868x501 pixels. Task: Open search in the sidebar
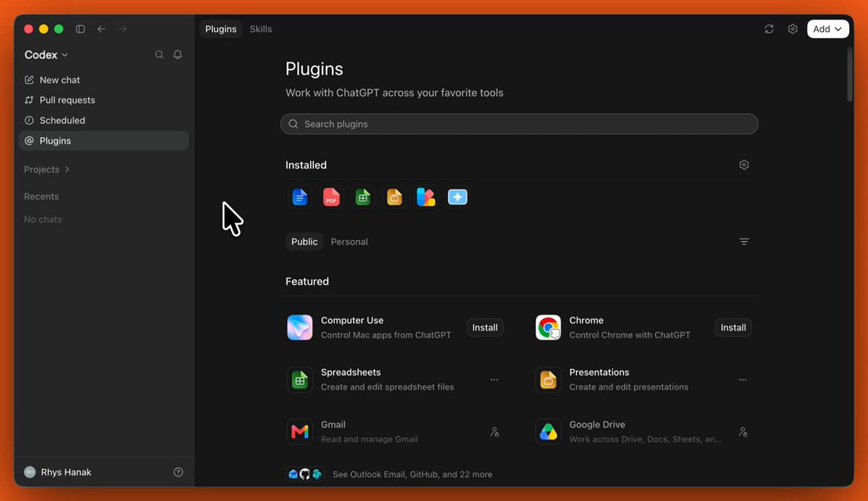(x=159, y=54)
